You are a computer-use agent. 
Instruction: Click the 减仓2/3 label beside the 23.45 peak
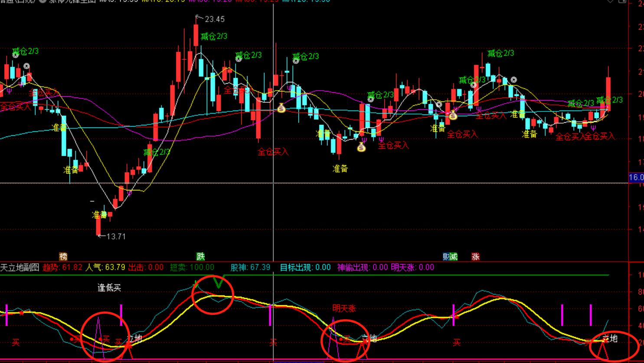click(214, 36)
